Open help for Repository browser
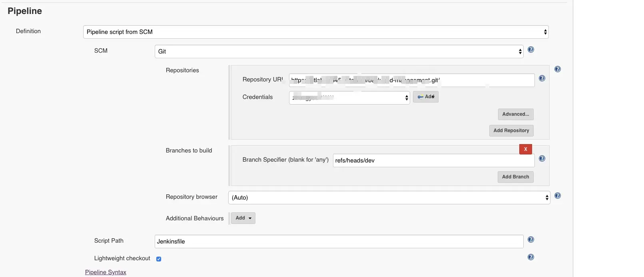 click(x=558, y=196)
